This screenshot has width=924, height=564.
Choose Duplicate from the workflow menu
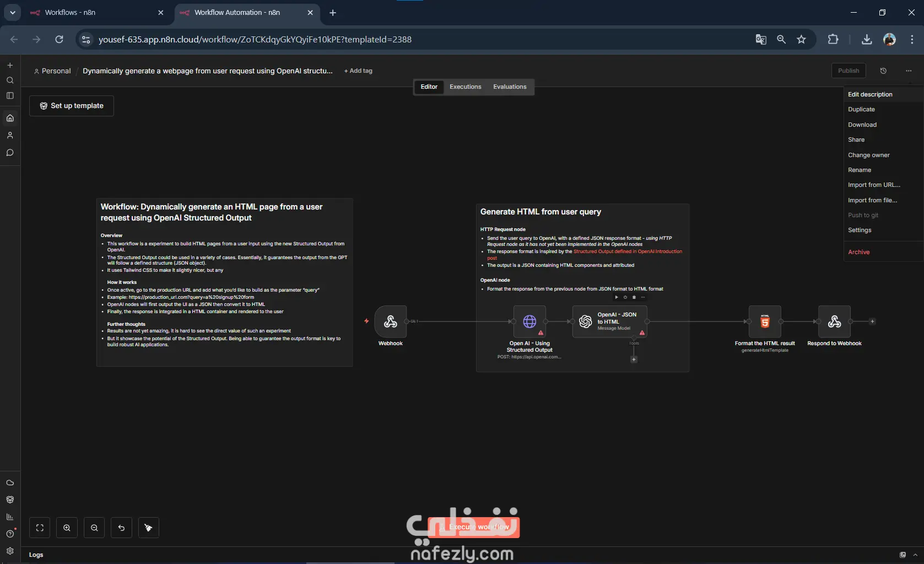(x=883, y=109)
